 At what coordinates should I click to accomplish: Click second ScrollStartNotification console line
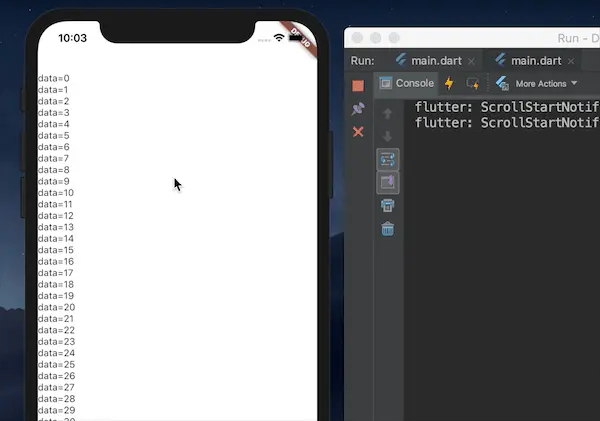pos(507,122)
